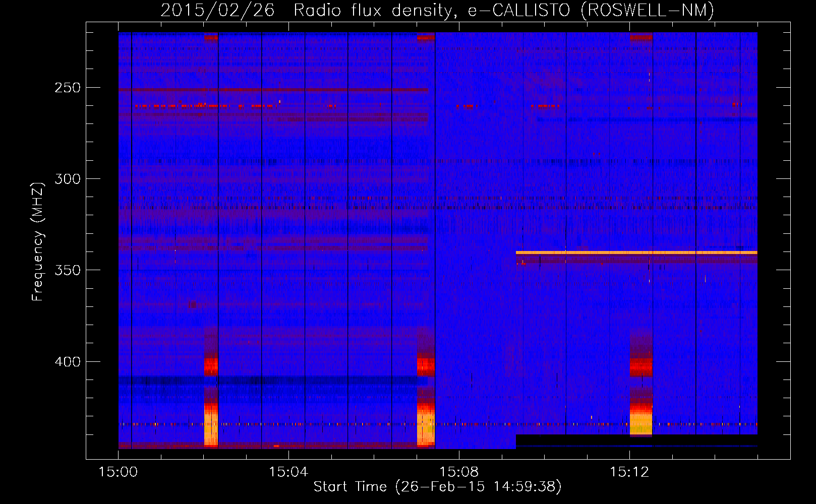Click the dark red line at 250 MHz

(273, 90)
